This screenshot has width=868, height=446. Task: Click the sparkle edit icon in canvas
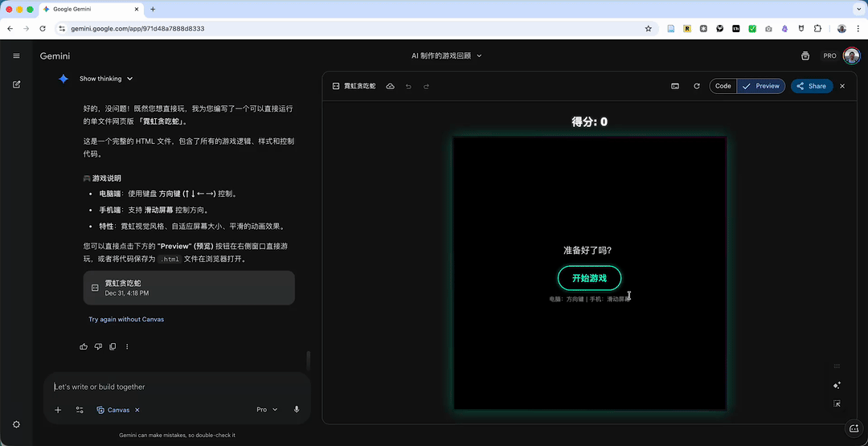pyautogui.click(x=837, y=385)
